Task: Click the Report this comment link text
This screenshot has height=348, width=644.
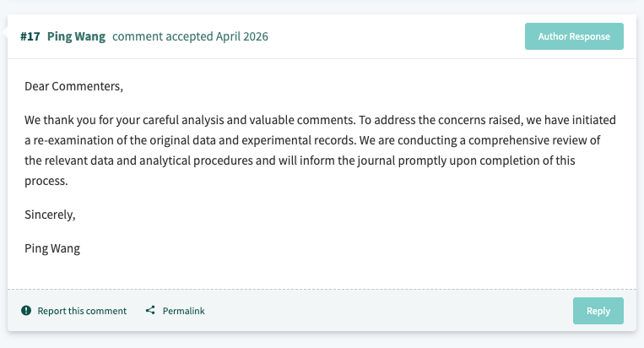Action: [82, 311]
